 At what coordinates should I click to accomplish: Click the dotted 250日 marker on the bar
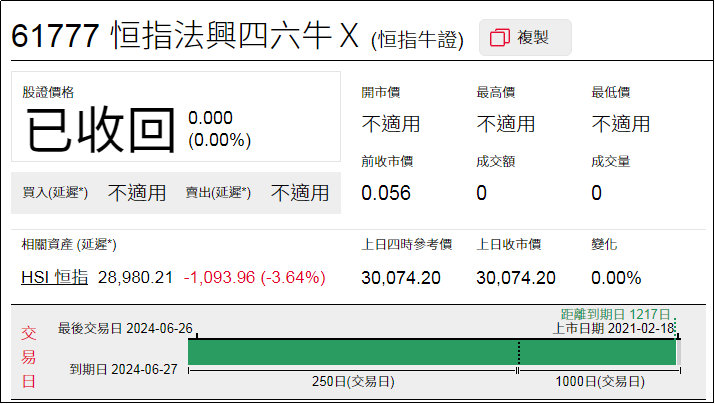tap(519, 352)
